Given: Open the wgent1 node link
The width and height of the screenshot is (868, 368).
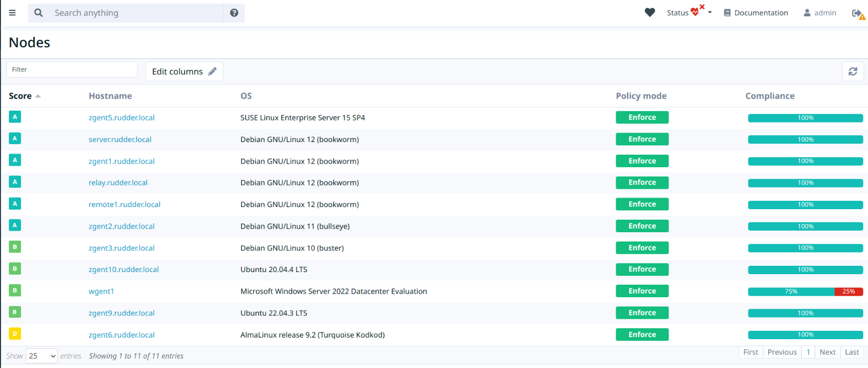Looking at the screenshot, I should pyautogui.click(x=101, y=291).
